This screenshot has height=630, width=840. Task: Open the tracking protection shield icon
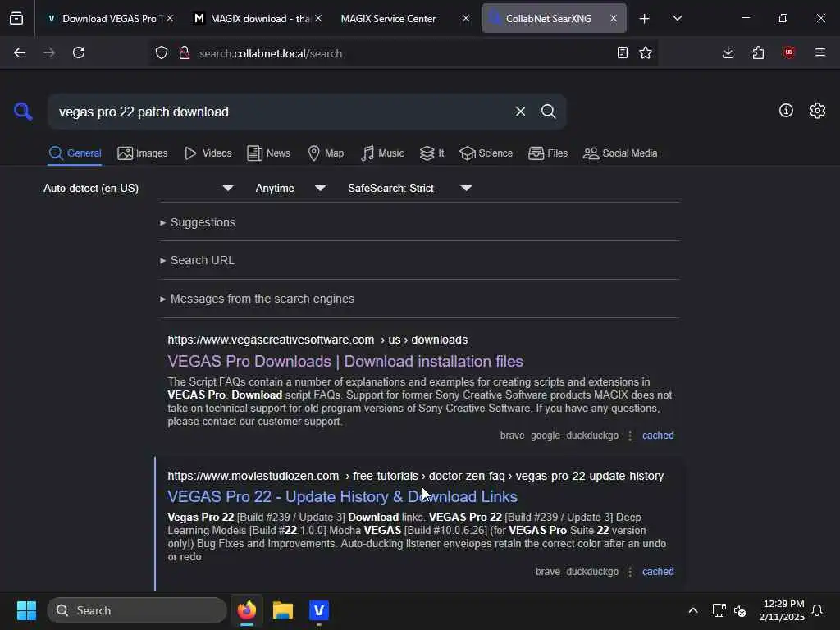coord(162,52)
